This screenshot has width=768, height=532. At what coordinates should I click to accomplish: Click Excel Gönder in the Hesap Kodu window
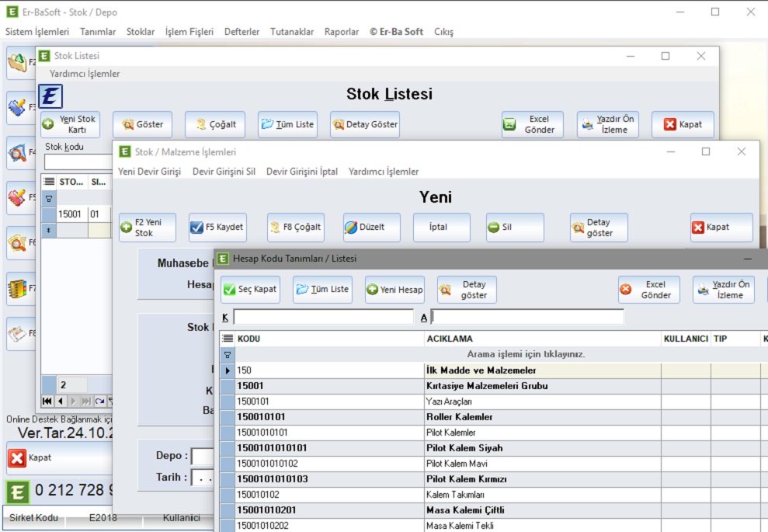click(x=649, y=290)
